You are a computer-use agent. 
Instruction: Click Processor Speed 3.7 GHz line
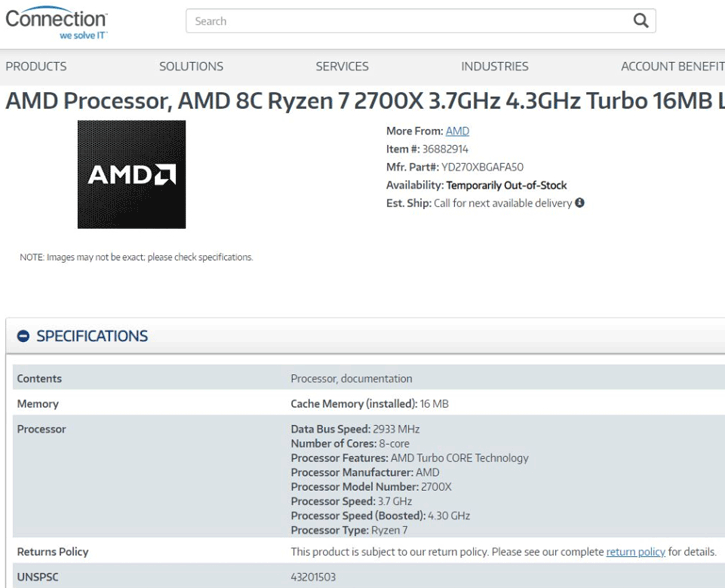351,502
